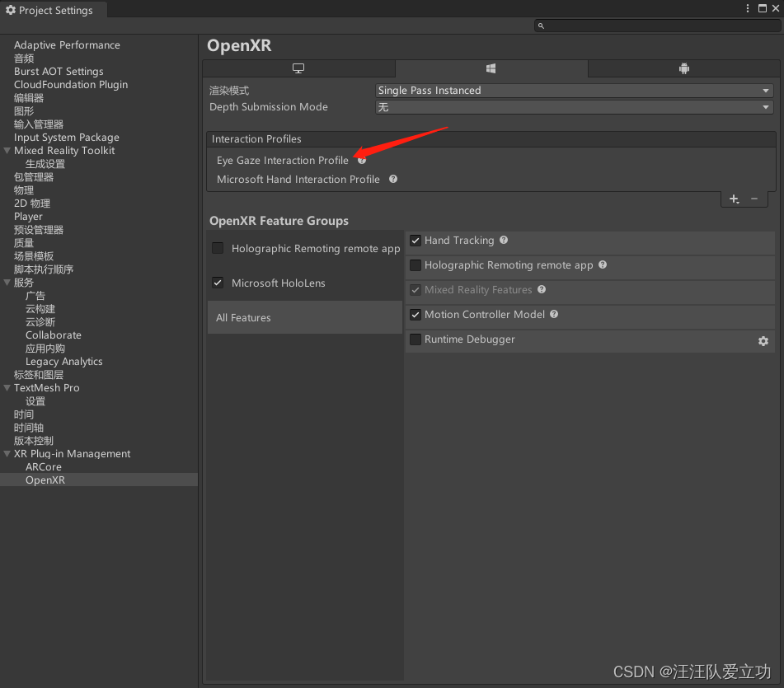Open 图形 settings
This screenshot has width=784, height=688.
pyautogui.click(x=24, y=111)
